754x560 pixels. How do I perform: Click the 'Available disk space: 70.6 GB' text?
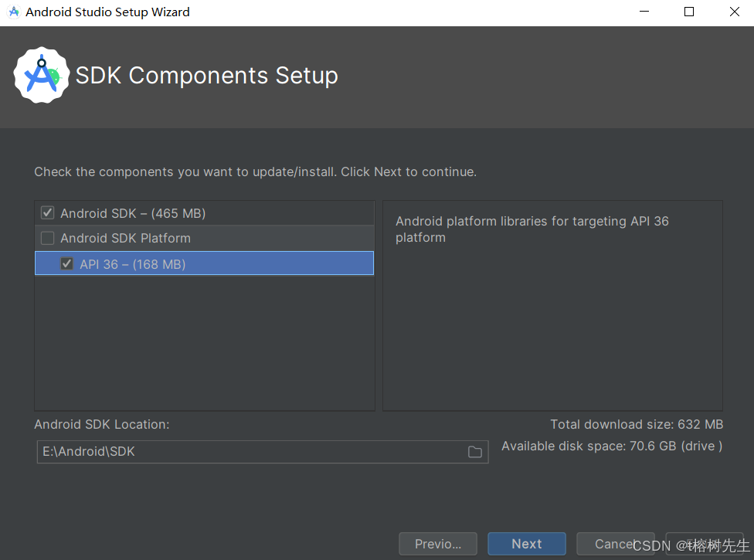pos(612,446)
